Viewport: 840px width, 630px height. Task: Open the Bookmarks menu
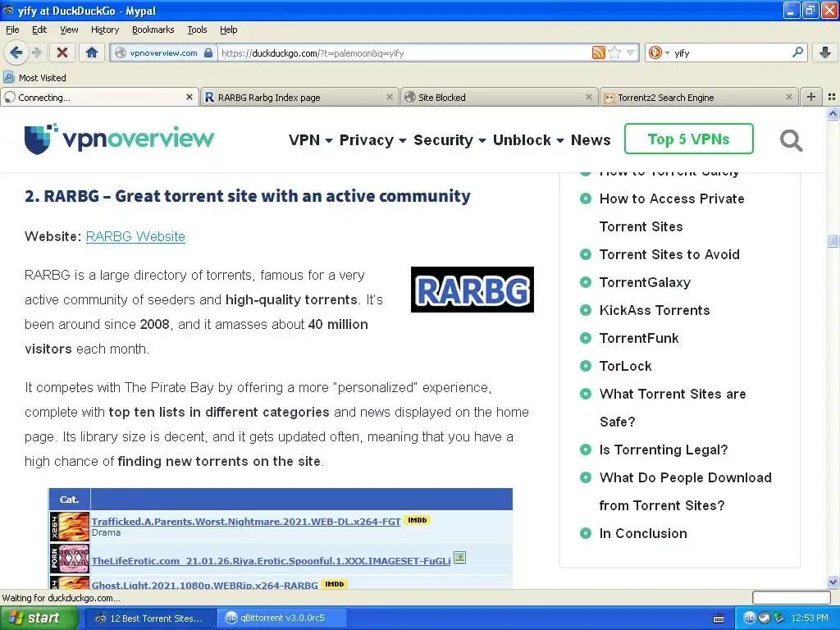(153, 30)
